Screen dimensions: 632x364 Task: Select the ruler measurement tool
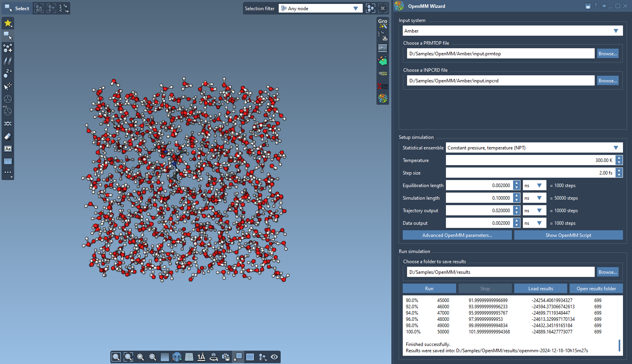[8, 161]
